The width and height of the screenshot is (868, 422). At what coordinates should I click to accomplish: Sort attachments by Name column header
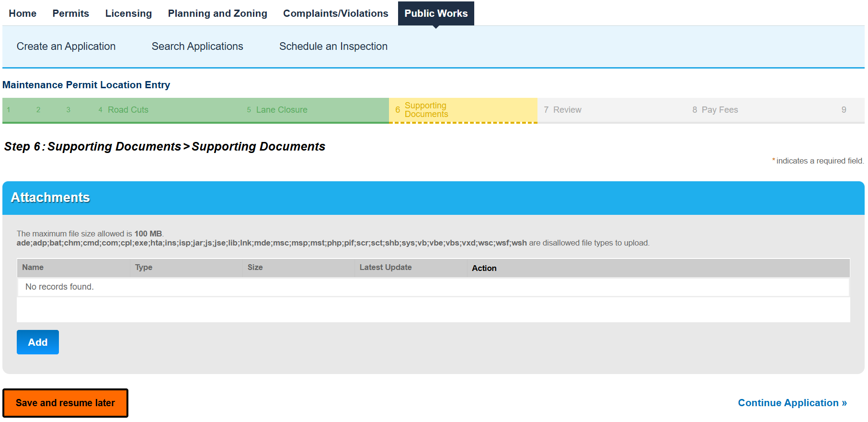click(33, 268)
